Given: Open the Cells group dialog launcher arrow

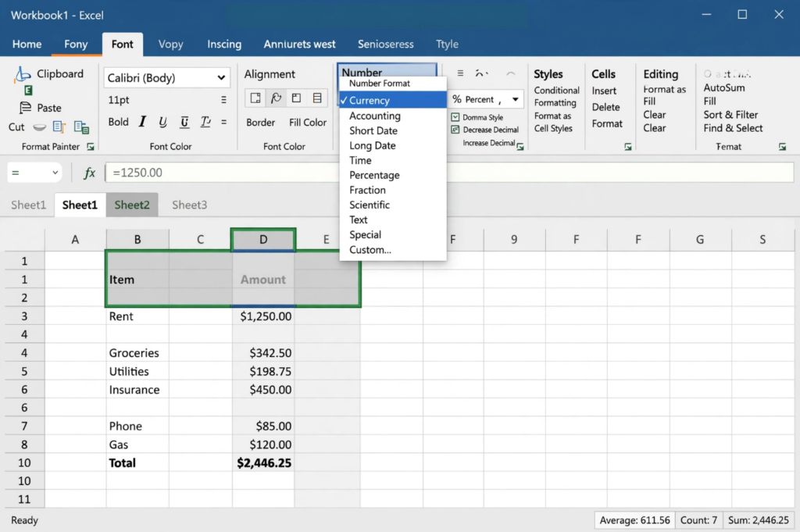Looking at the screenshot, I should pos(628,147).
